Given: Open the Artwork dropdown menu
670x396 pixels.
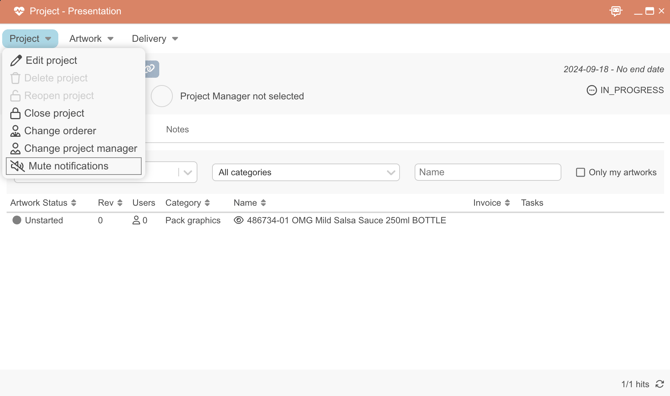Looking at the screenshot, I should [x=91, y=38].
